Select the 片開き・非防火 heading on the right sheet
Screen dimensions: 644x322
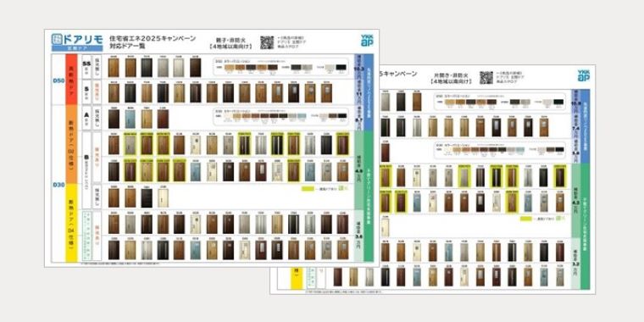[x=451, y=75]
